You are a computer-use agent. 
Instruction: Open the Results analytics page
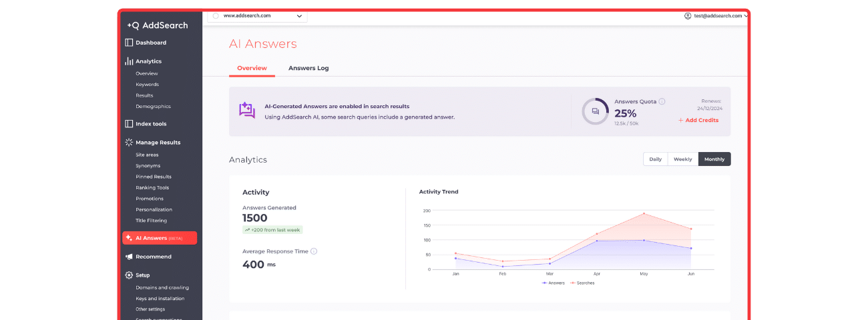click(144, 95)
